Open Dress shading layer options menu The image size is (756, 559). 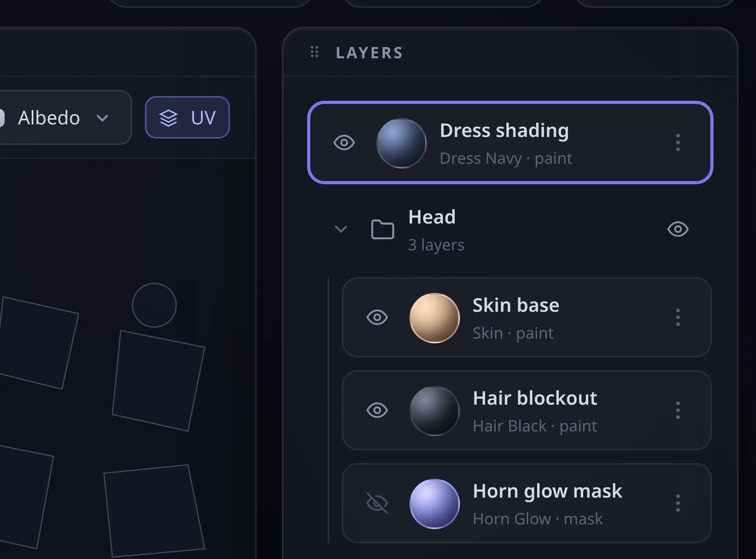(678, 142)
